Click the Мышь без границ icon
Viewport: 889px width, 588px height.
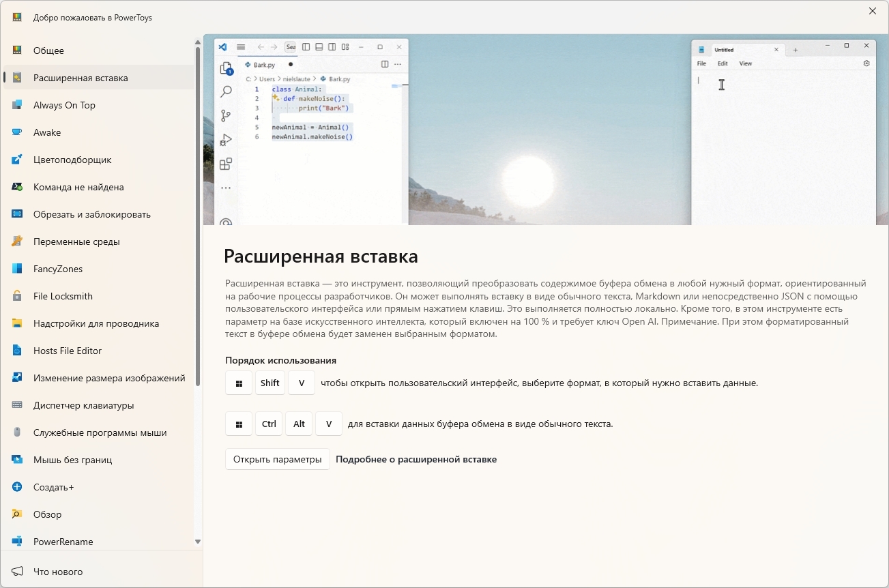(x=18, y=460)
